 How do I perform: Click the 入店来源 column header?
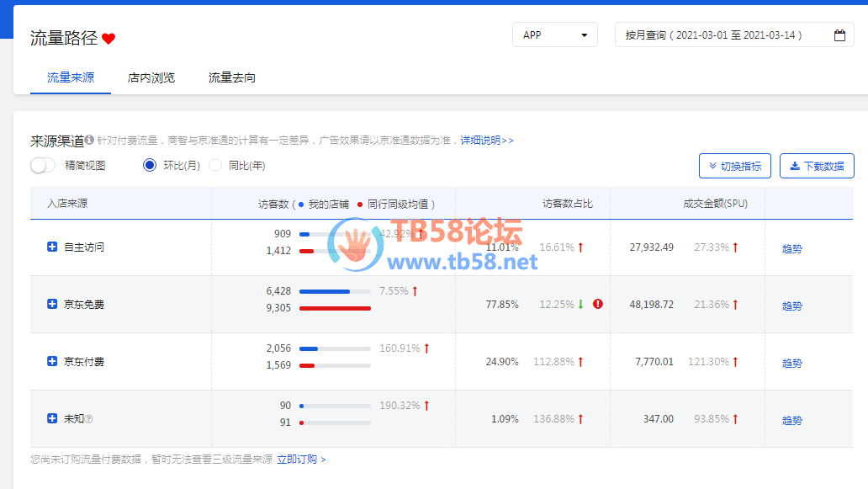(x=67, y=203)
